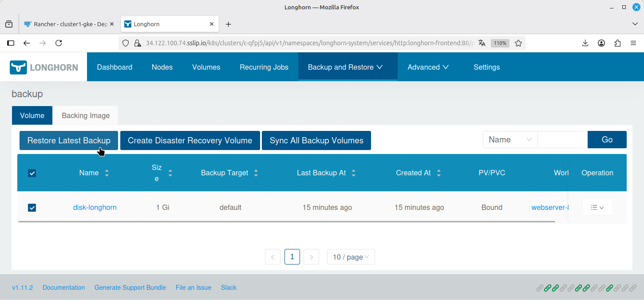Screen dimensions: 644x300
Task: Open the Settings page
Action: [x=486, y=67]
